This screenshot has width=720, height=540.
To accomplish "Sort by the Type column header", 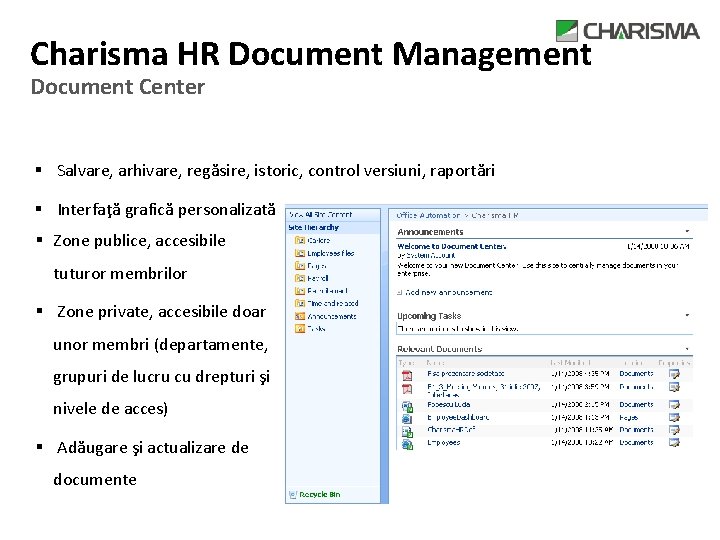I will (x=406, y=363).
